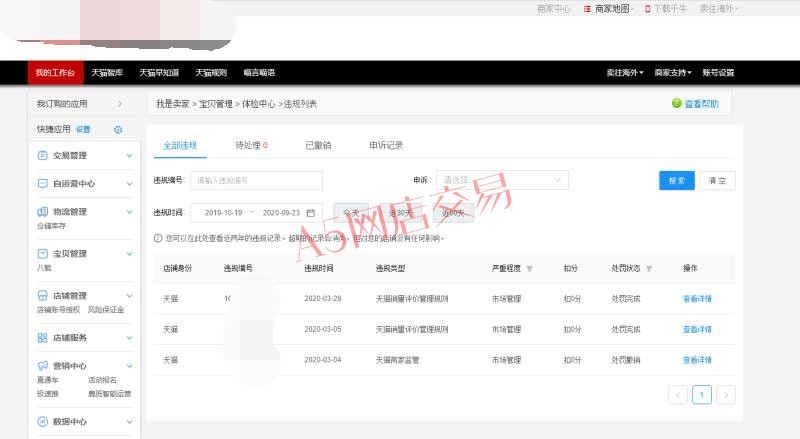The image size is (800, 439).
Task: Click the 店铺管理 shop icon
Action: pyautogui.click(x=43, y=296)
